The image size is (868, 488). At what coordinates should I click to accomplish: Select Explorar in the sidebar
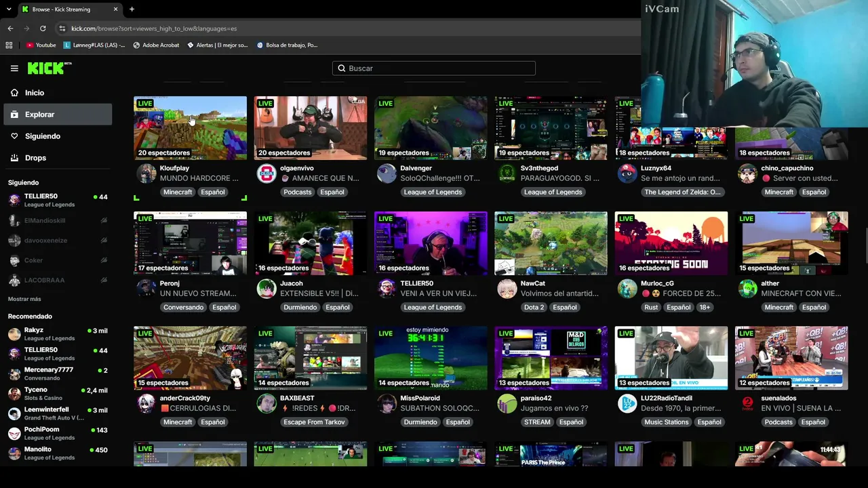tap(58, 115)
